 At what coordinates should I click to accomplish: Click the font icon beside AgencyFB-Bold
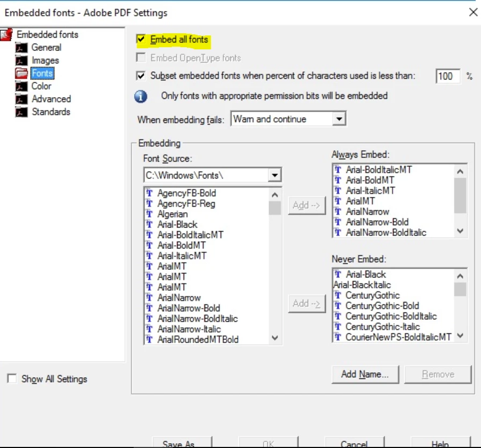click(x=149, y=193)
